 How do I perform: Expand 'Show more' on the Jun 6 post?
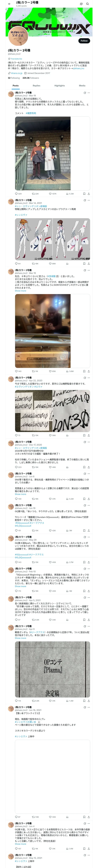tap(20, 494)
